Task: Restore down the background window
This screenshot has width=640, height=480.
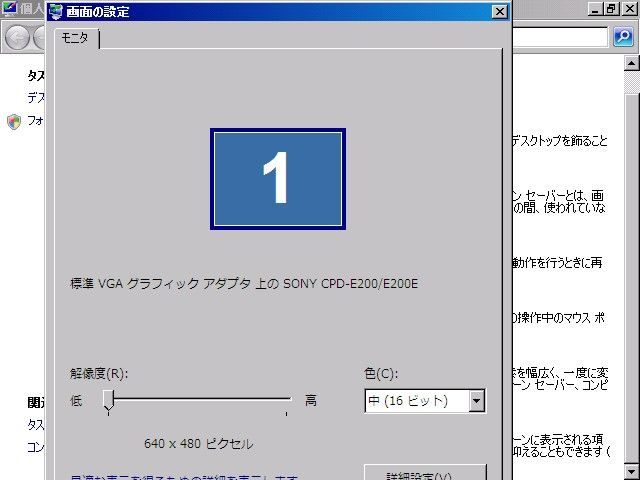Action: pyautogui.click(x=611, y=8)
